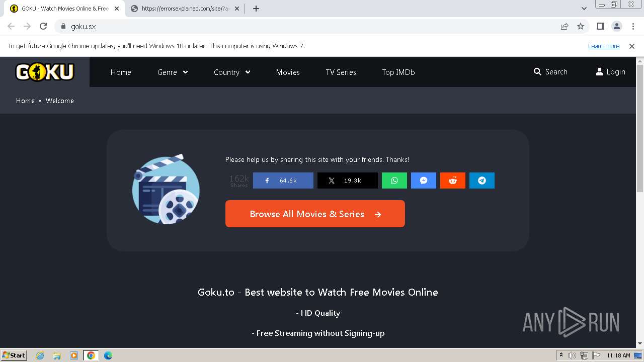Click the volume tray icon
Screen dimensions: 644x362
572,355
